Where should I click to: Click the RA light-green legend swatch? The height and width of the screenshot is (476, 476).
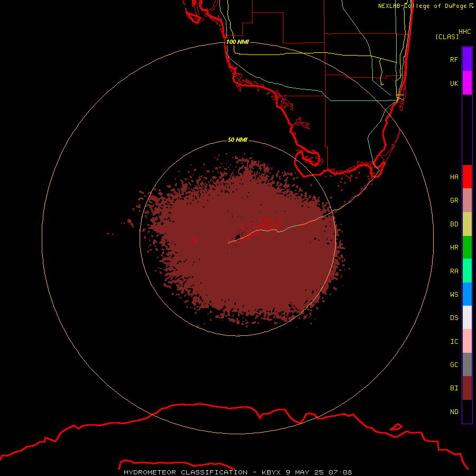[x=467, y=271]
